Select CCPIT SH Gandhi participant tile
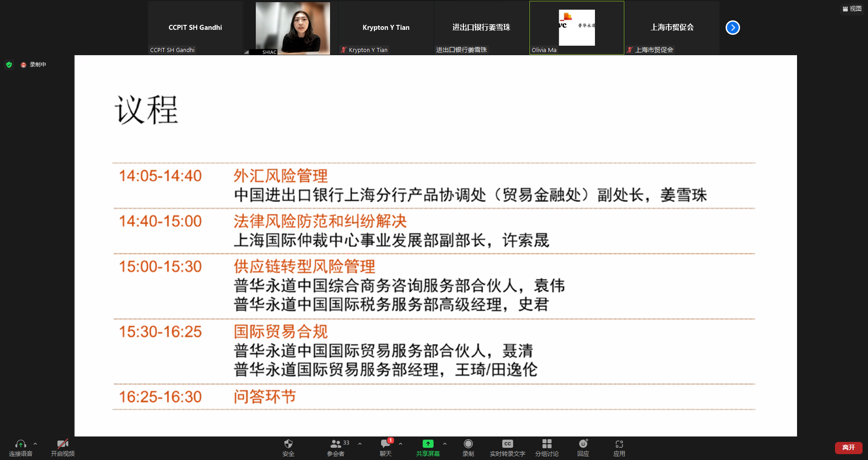The width and height of the screenshot is (868, 460). click(x=195, y=28)
